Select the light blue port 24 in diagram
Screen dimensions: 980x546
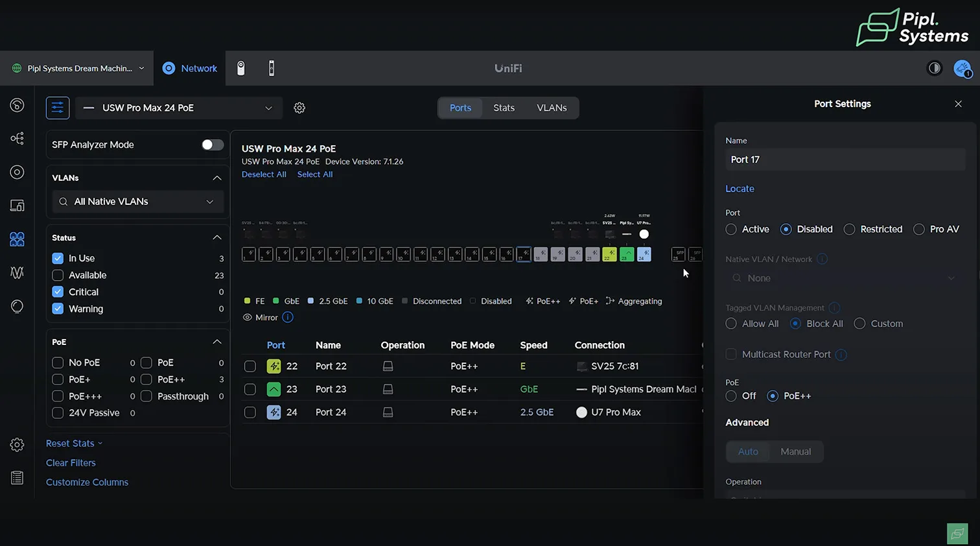click(644, 254)
